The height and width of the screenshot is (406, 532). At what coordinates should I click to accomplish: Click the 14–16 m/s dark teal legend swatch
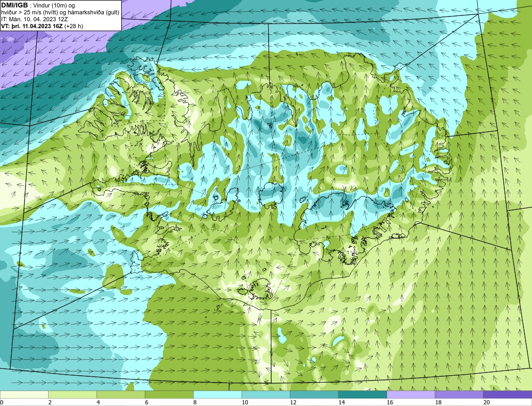(363, 394)
